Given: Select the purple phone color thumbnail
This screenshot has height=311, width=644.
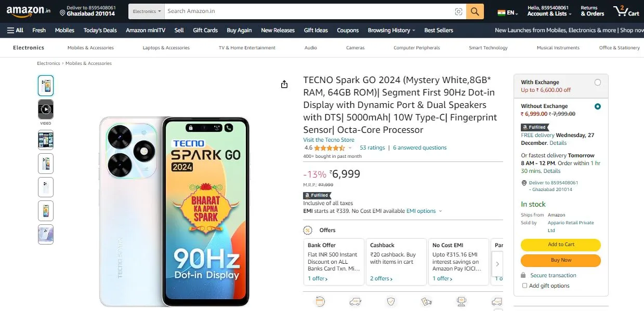Looking at the screenshot, I should [46, 235].
